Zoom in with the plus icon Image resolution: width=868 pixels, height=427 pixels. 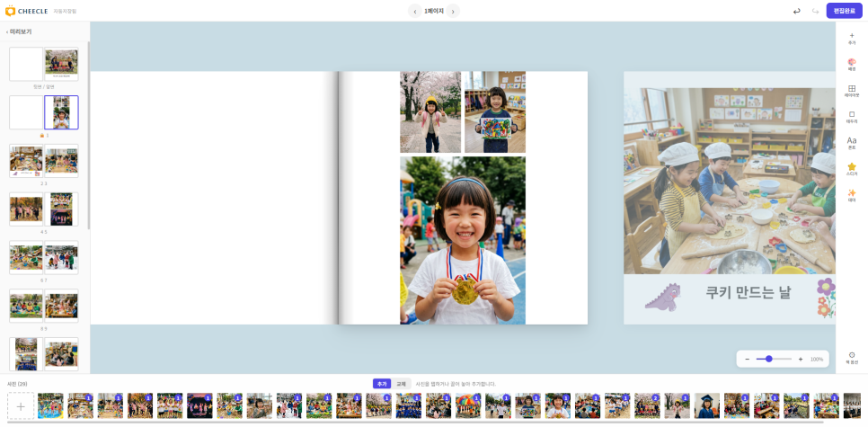pos(801,359)
